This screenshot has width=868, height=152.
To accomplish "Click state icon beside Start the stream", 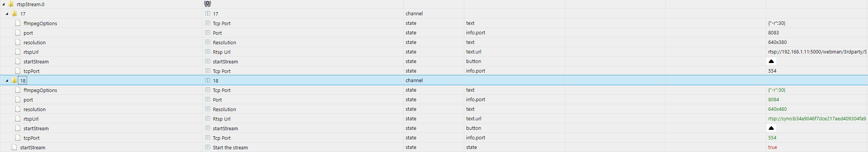I will point(208,147).
